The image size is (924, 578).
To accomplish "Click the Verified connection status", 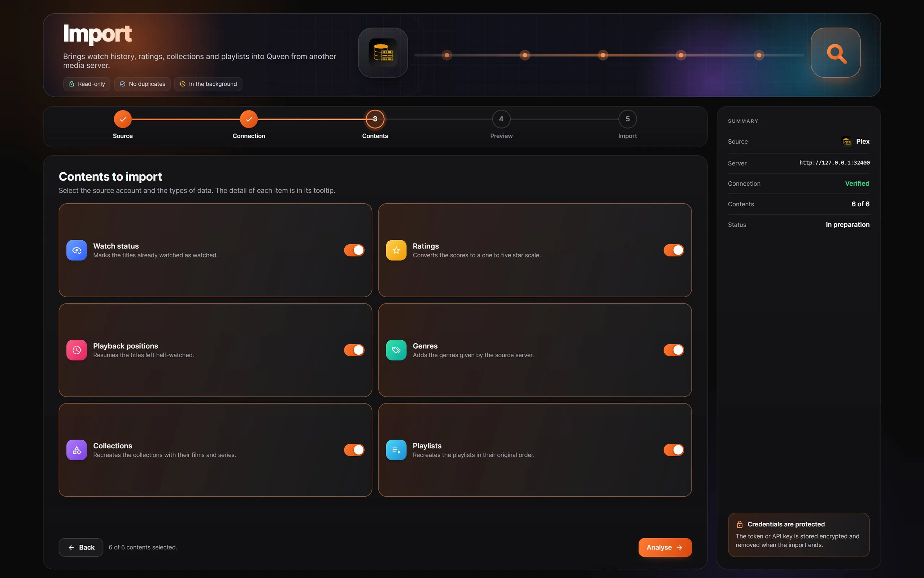I will pyautogui.click(x=857, y=184).
